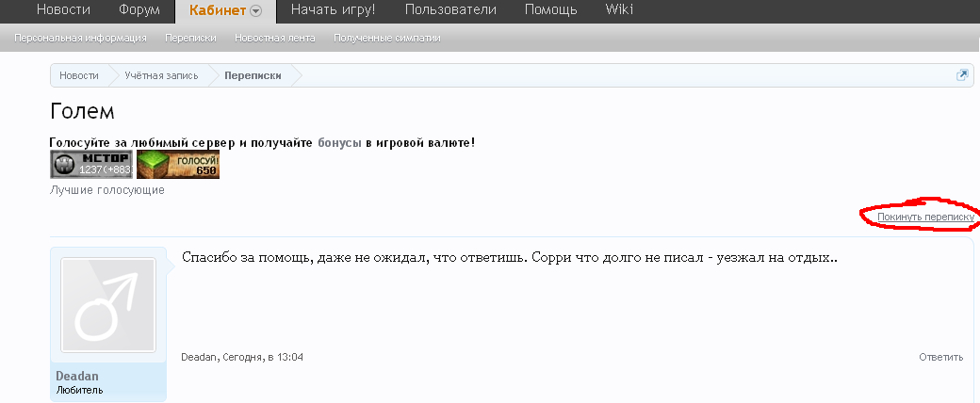This screenshot has width=980, height=403.
Task: Open the quick navigation icon in breadcrumb bar
Action: (962, 75)
